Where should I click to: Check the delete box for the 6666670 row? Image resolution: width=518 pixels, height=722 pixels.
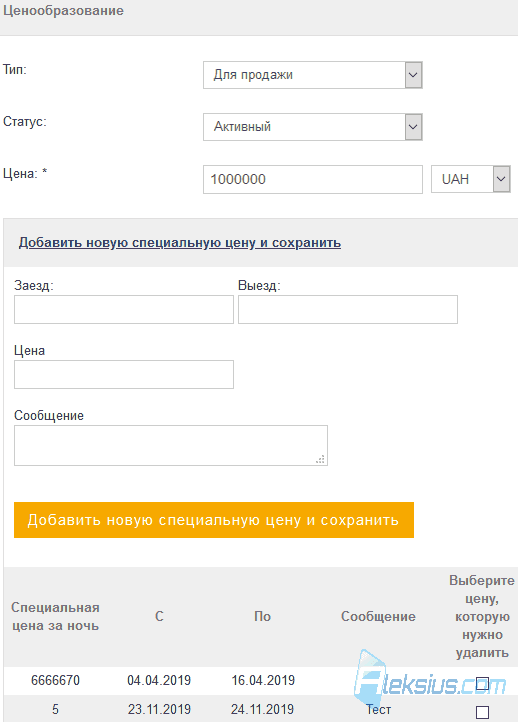coord(482,683)
